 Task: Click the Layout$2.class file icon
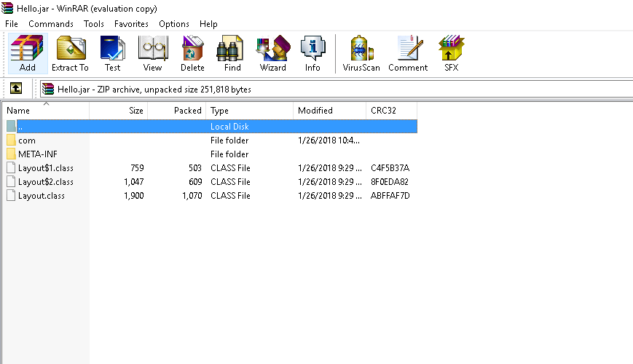coord(12,181)
